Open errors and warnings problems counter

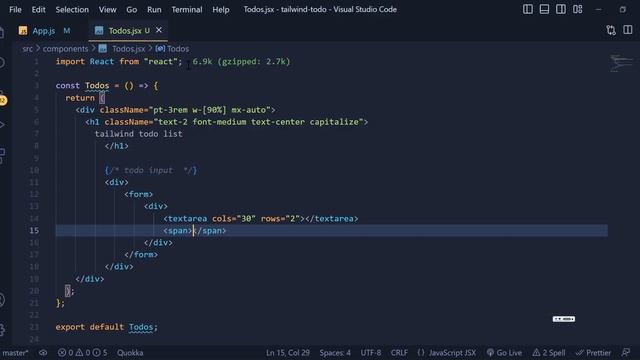(x=82, y=353)
